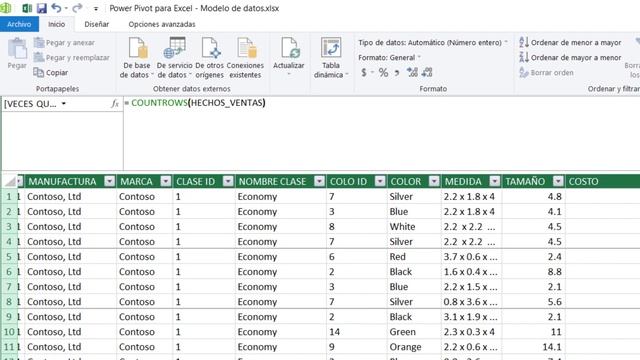Click the TAMAÑO cell 5.6
640x360 pixels.
533,302
